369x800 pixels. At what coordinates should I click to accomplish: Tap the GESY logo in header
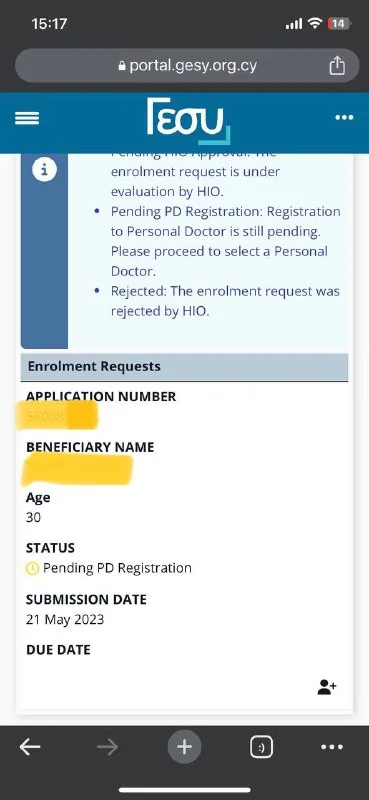coord(189,121)
